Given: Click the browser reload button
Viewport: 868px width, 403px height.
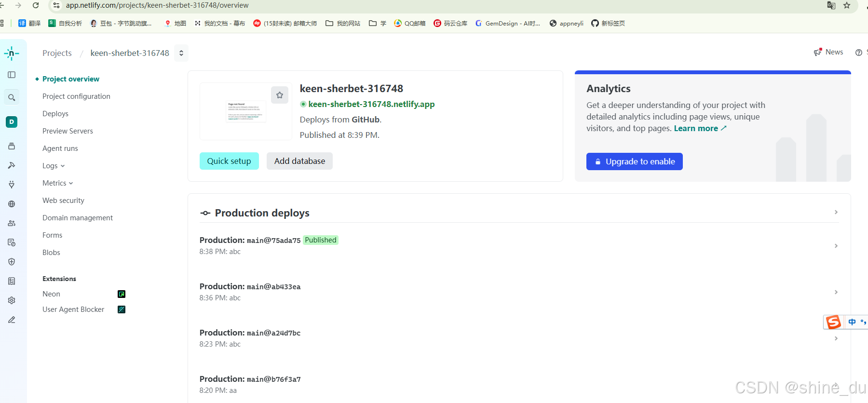Looking at the screenshot, I should tap(36, 5).
